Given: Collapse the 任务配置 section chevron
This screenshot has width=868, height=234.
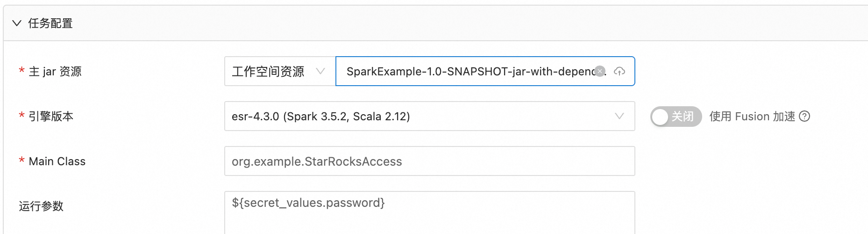Looking at the screenshot, I should [17, 23].
